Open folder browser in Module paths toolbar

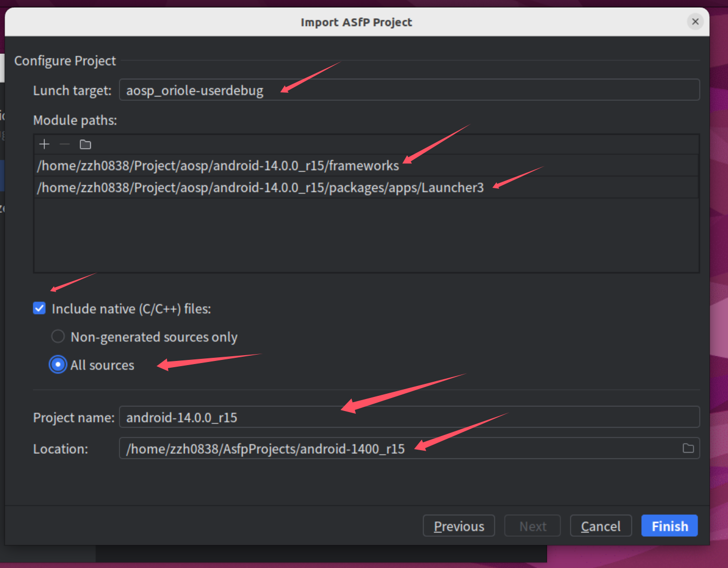coord(86,144)
